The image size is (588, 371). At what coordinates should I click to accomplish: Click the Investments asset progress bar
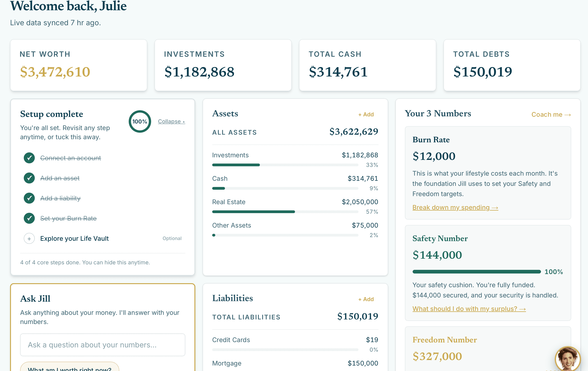[285, 165]
